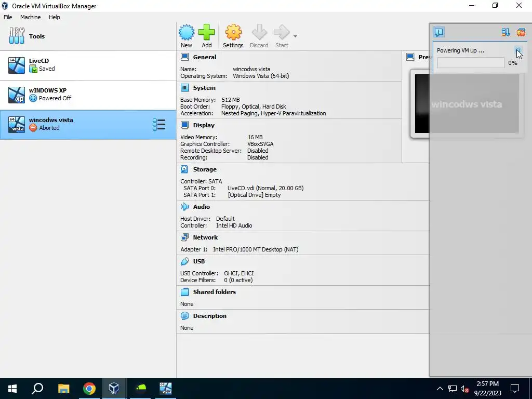Viewport: 532px width, 399px height.
Task: Open the Audio settings header link
Action: 202,207
